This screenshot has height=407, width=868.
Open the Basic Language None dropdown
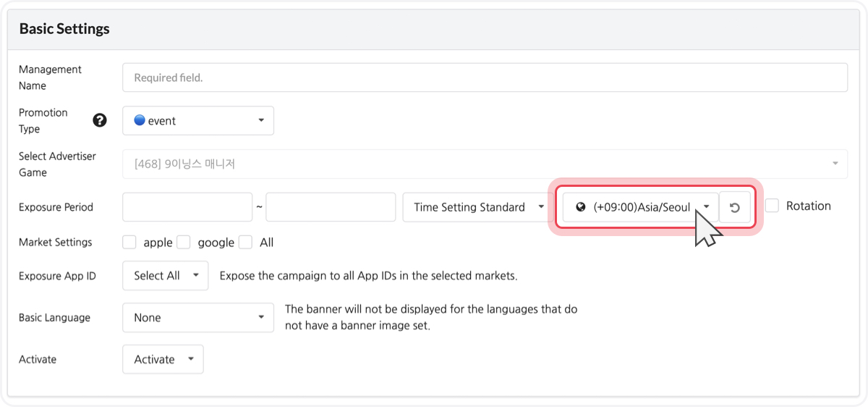coord(198,317)
